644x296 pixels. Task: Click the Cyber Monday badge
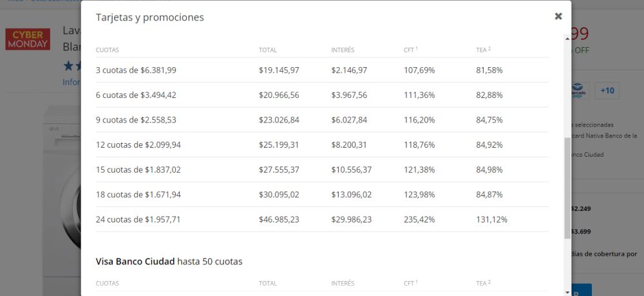click(x=28, y=39)
